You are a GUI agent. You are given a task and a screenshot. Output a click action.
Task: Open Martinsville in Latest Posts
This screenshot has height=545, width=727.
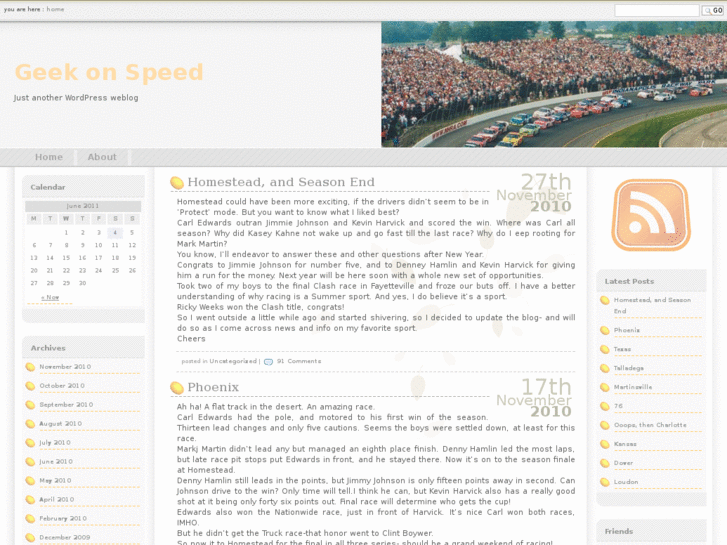click(x=633, y=387)
